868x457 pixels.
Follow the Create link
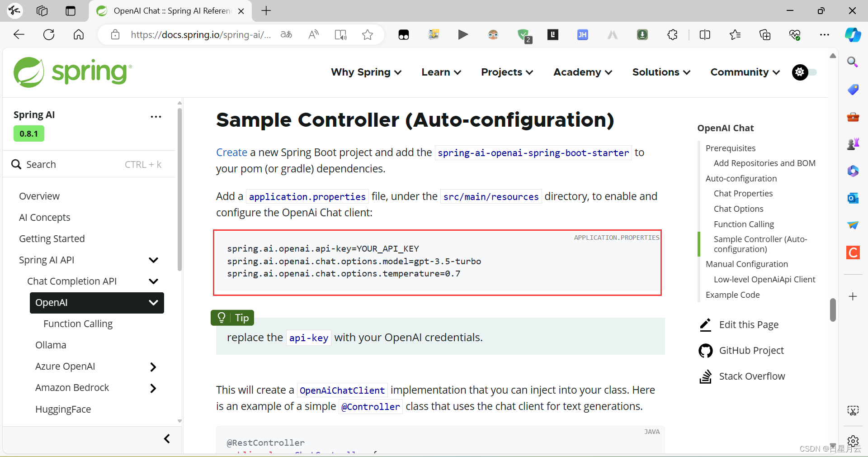(231, 152)
